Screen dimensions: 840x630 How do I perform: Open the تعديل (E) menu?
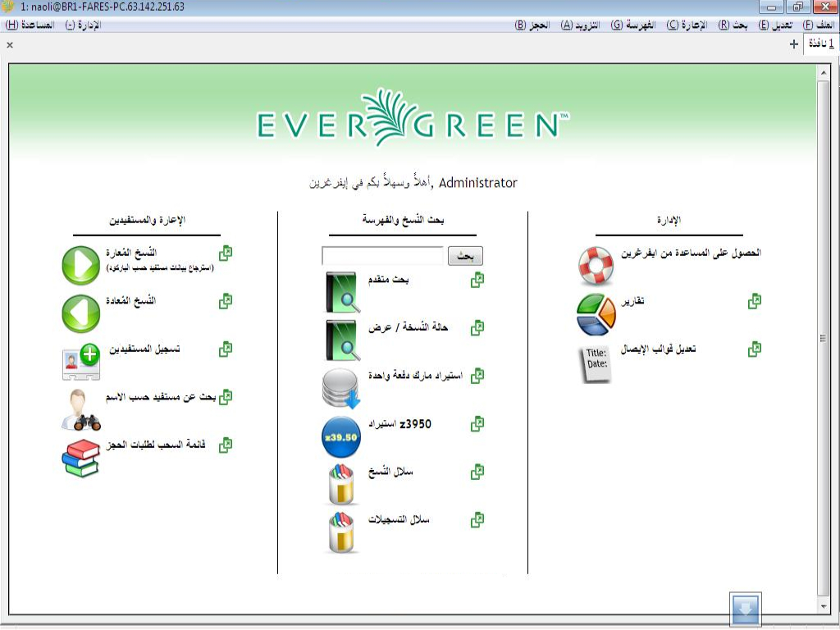tap(775, 25)
